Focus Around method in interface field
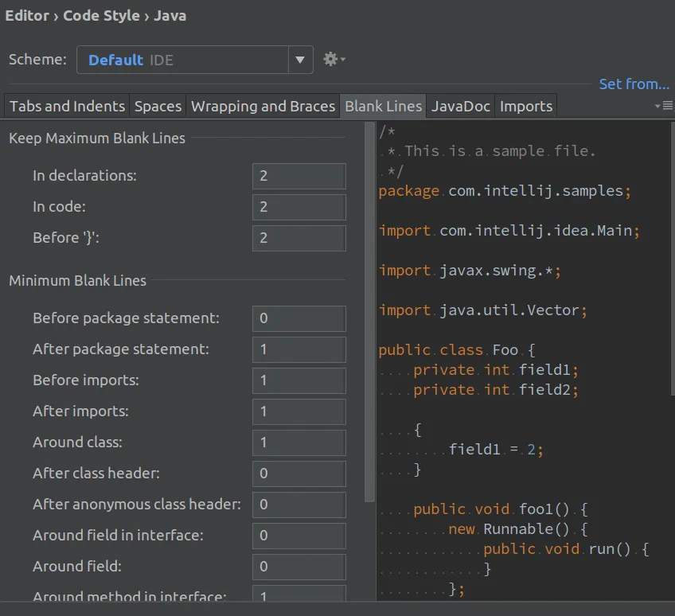Screen dimensions: 675x616 [298, 593]
